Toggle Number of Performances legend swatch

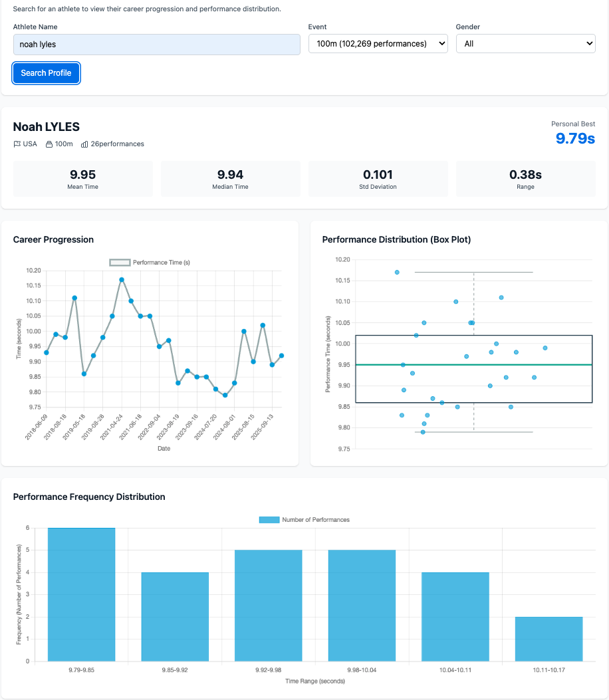[x=269, y=520]
